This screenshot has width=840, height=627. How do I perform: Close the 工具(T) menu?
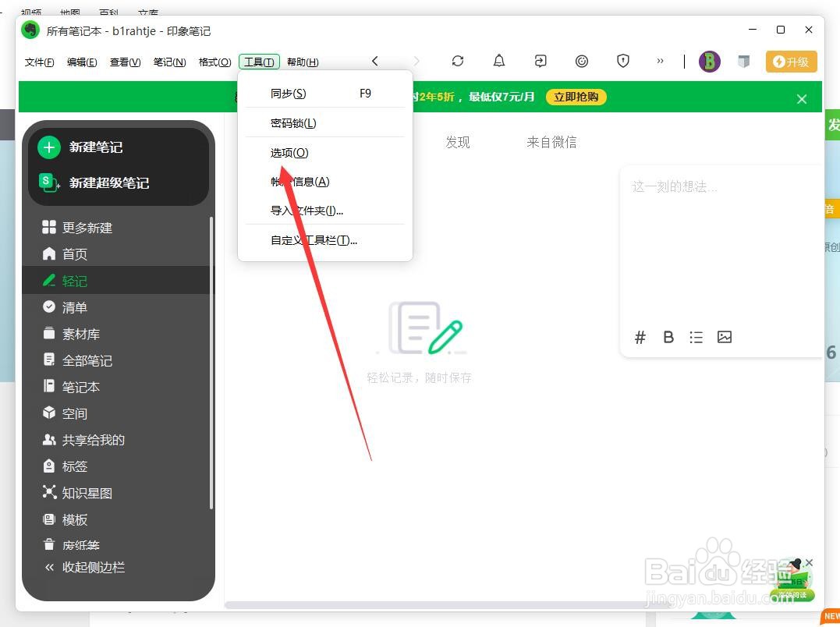click(259, 62)
